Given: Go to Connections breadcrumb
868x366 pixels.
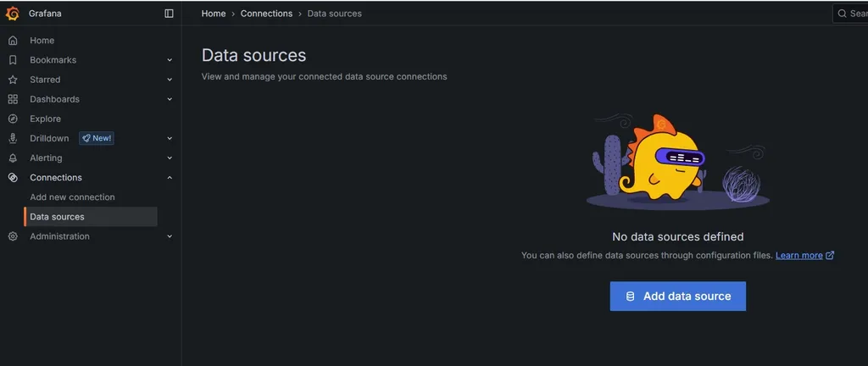Looking at the screenshot, I should point(266,14).
